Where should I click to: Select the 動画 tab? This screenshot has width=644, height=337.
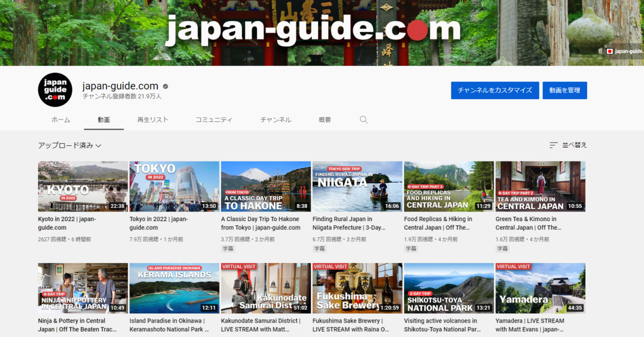tap(104, 120)
